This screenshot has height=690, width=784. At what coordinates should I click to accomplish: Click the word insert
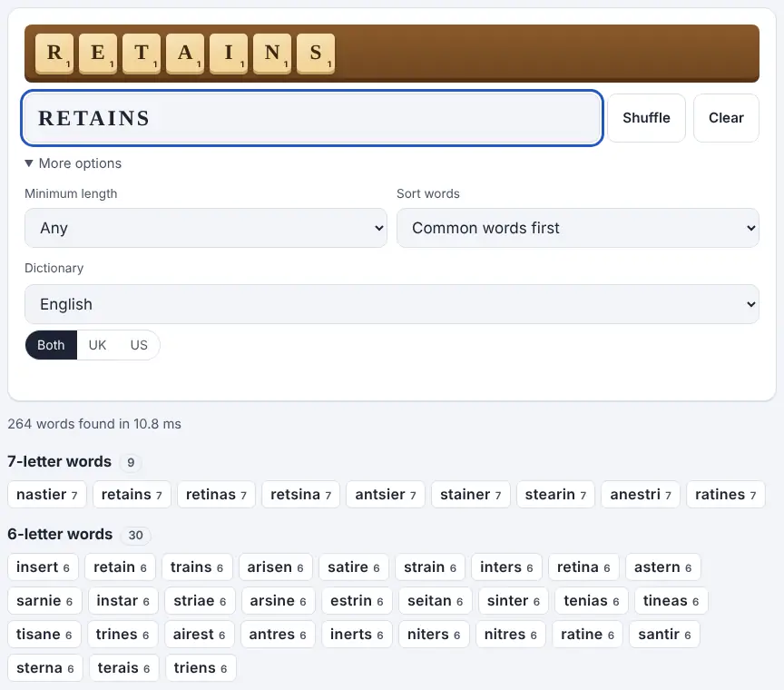43,567
